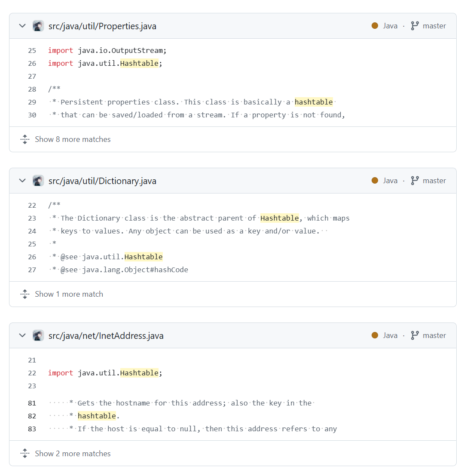
Task: Collapse the InetAddress.java result chevron
Action: [x=22, y=335]
